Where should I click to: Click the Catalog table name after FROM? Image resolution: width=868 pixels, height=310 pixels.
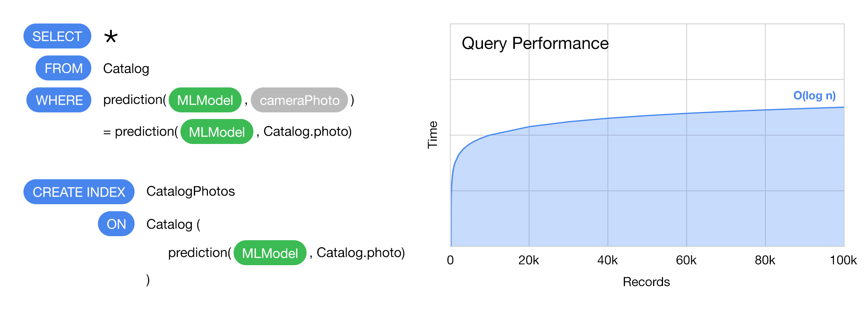126,69
